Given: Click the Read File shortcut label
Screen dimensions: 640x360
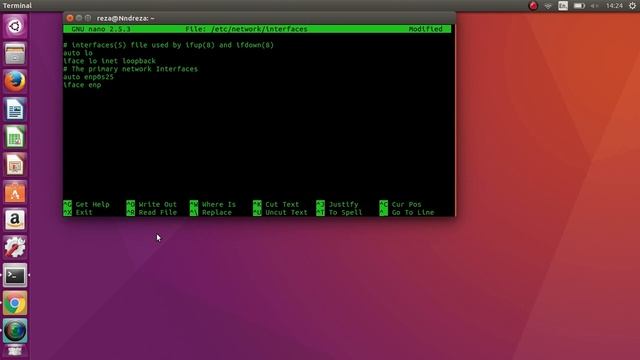Looking at the screenshot, I should coord(158,212).
